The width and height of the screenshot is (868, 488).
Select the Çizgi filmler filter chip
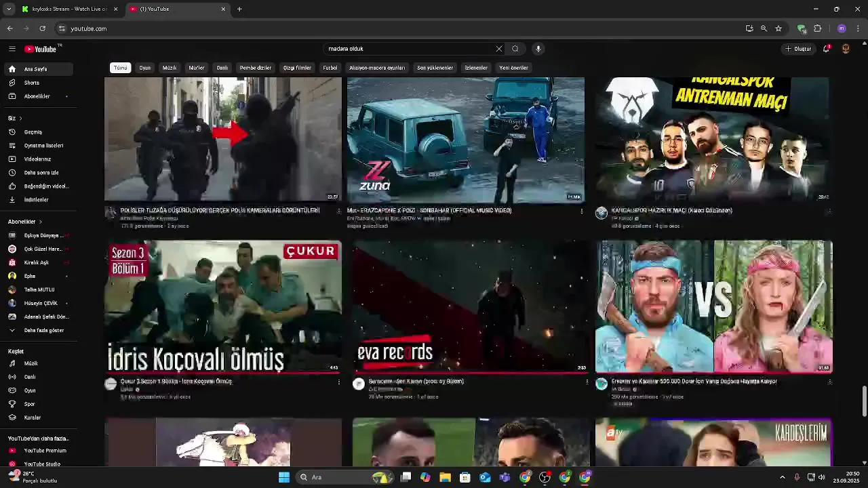point(297,68)
